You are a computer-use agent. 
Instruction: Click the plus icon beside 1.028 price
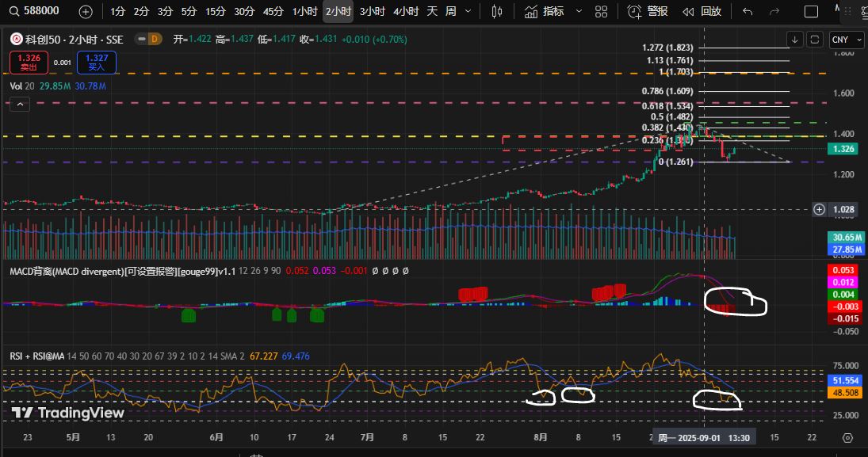click(x=819, y=209)
